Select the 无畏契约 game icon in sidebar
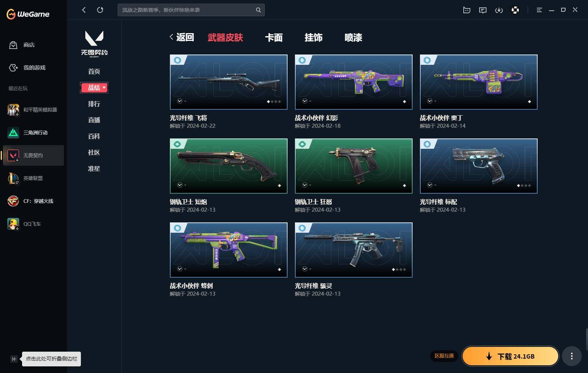This screenshot has width=588, height=373. click(x=13, y=155)
